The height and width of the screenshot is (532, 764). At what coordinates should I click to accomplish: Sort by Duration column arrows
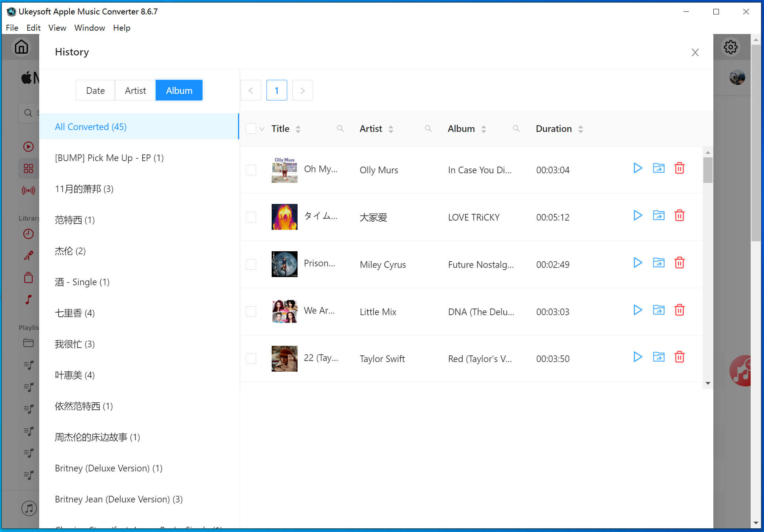click(x=581, y=129)
